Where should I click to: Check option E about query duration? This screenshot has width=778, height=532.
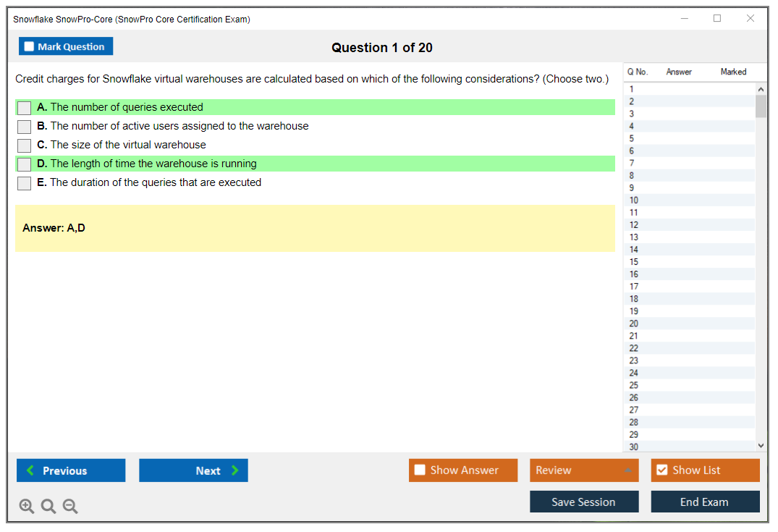25,183
